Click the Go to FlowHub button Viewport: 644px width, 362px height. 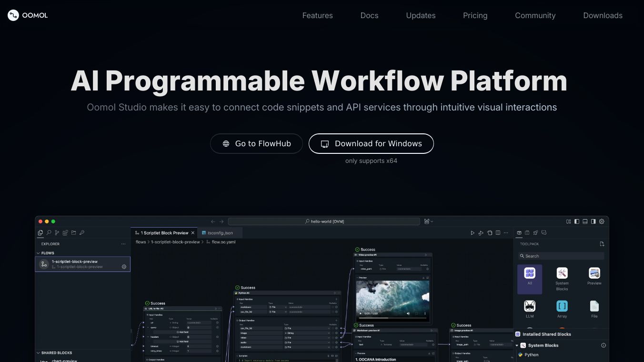pyautogui.click(x=256, y=144)
